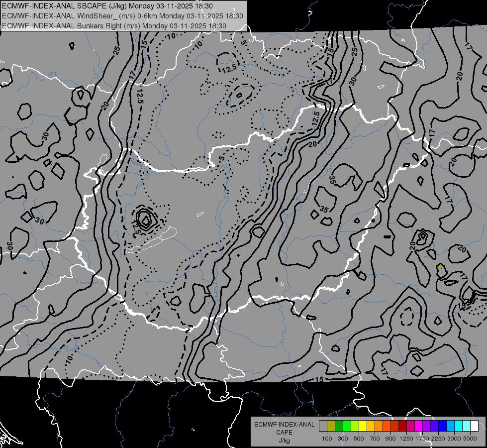Click the CAPE text in legend
This screenshot has width=487, height=448.
coord(284,433)
